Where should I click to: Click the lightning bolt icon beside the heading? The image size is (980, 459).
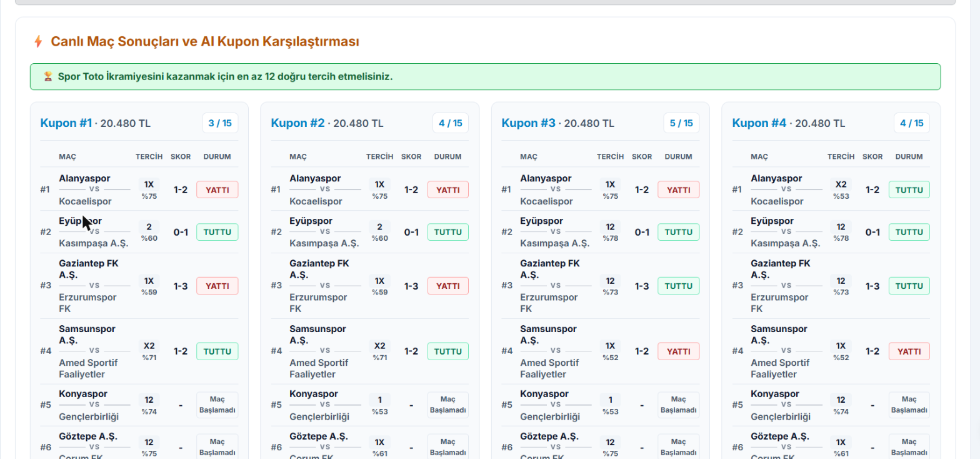coord(38,42)
